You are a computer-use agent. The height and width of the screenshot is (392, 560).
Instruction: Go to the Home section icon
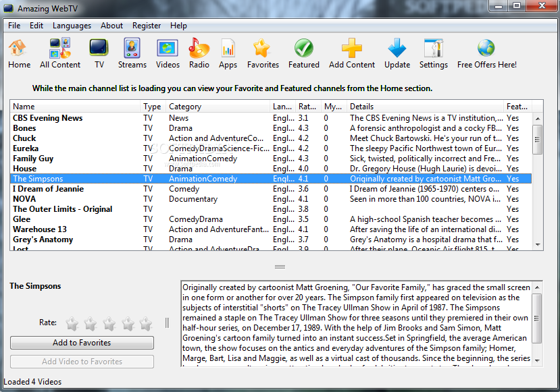(18, 48)
